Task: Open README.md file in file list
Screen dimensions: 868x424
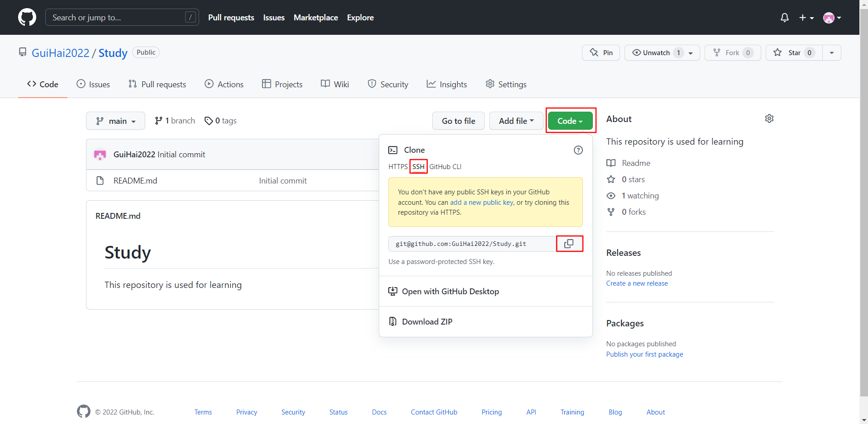Action: pos(135,180)
